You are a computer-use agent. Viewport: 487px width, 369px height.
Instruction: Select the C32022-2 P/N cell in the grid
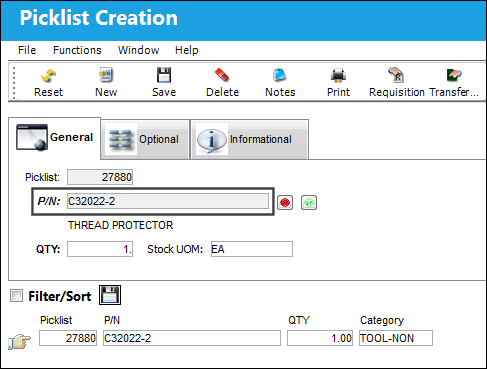(192, 338)
